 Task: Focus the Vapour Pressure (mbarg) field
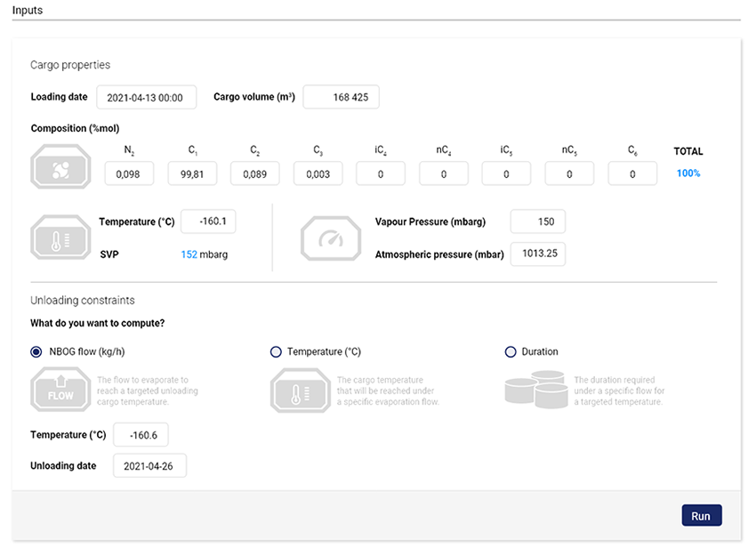pos(538,222)
